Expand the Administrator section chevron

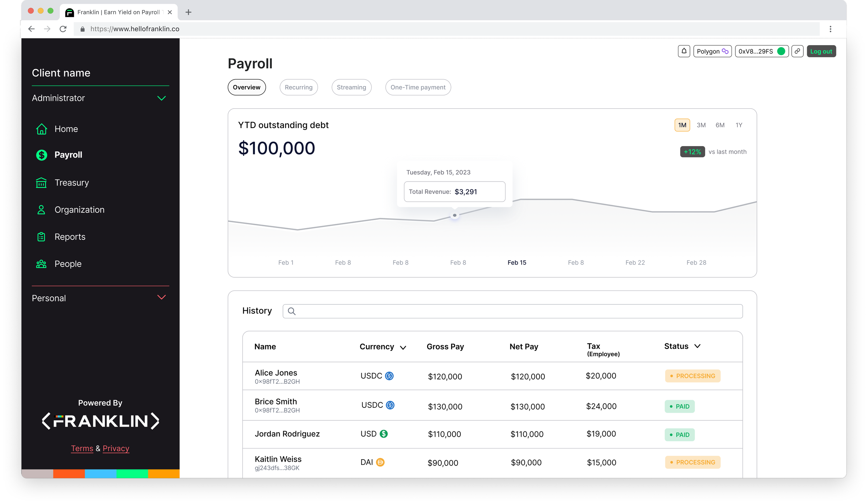161,98
